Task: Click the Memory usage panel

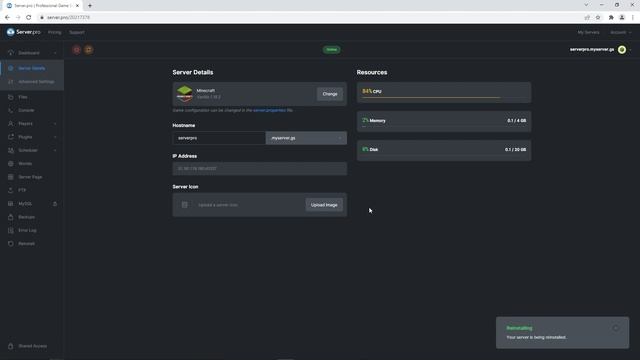Action: point(444,121)
